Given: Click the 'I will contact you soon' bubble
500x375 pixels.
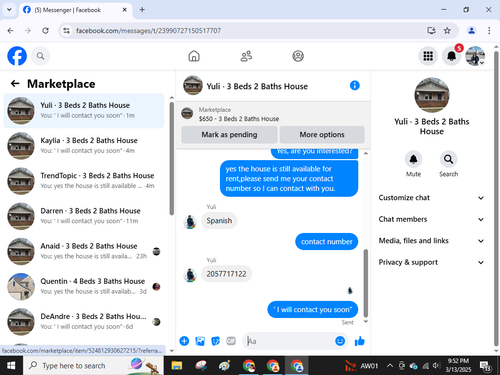Looking at the screenshot, I should tap(313, 310).
